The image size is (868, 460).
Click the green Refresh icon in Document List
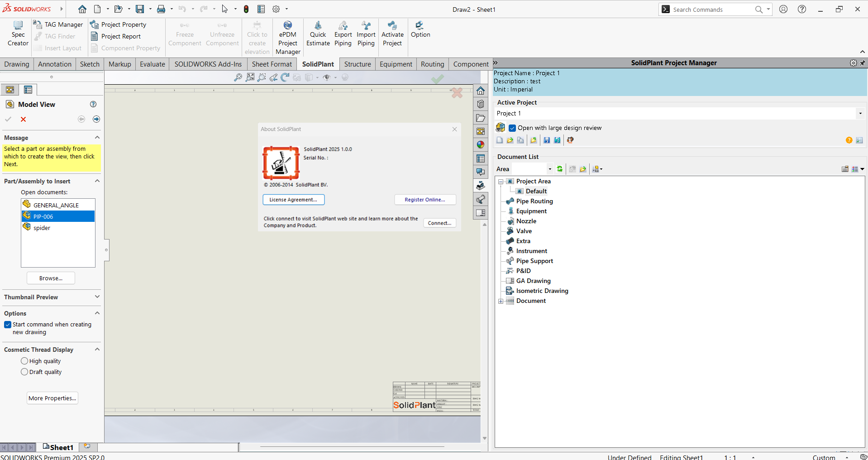tap(560, 169)
